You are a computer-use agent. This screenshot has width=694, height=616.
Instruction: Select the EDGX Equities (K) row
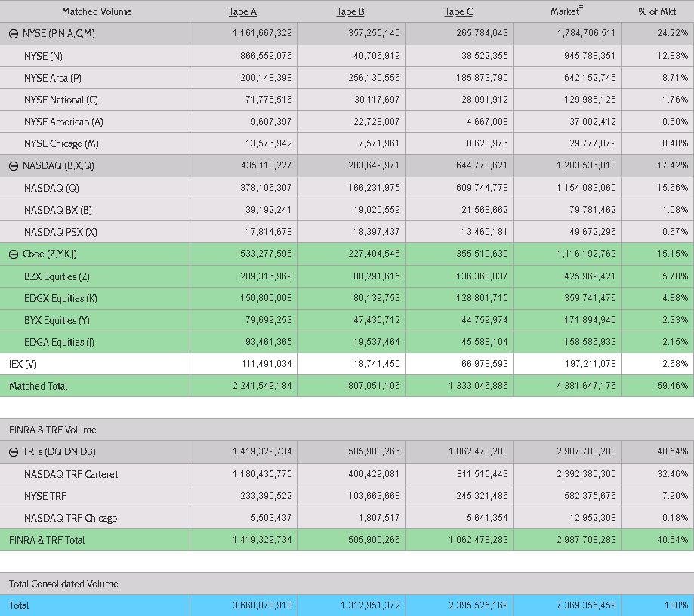tap(347, 298)
